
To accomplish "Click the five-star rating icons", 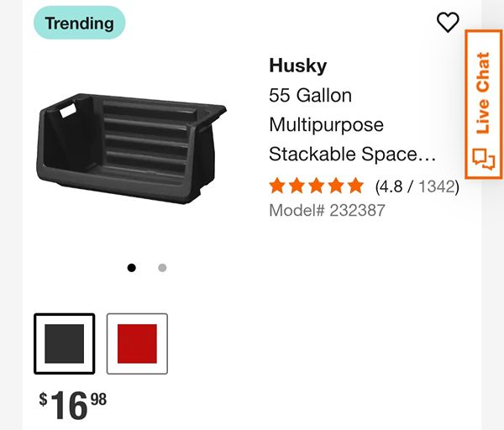I will (x=317, y=186).
